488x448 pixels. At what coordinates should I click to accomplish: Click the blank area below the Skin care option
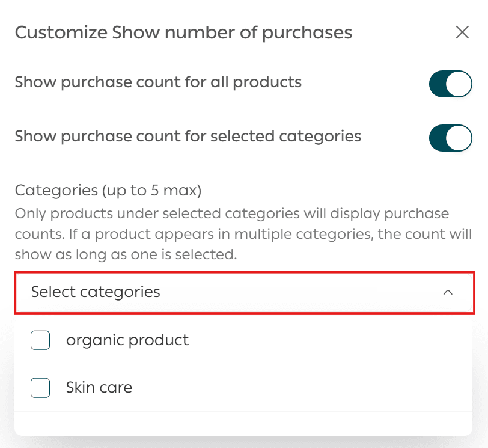pos(243,423)
